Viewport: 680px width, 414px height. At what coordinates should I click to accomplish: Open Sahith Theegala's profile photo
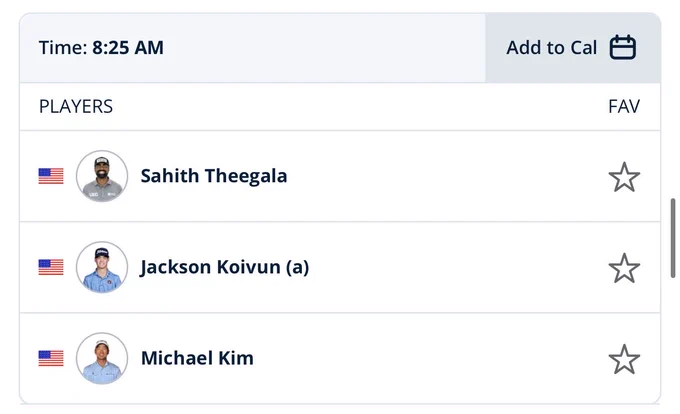click(x=102, y=176)
